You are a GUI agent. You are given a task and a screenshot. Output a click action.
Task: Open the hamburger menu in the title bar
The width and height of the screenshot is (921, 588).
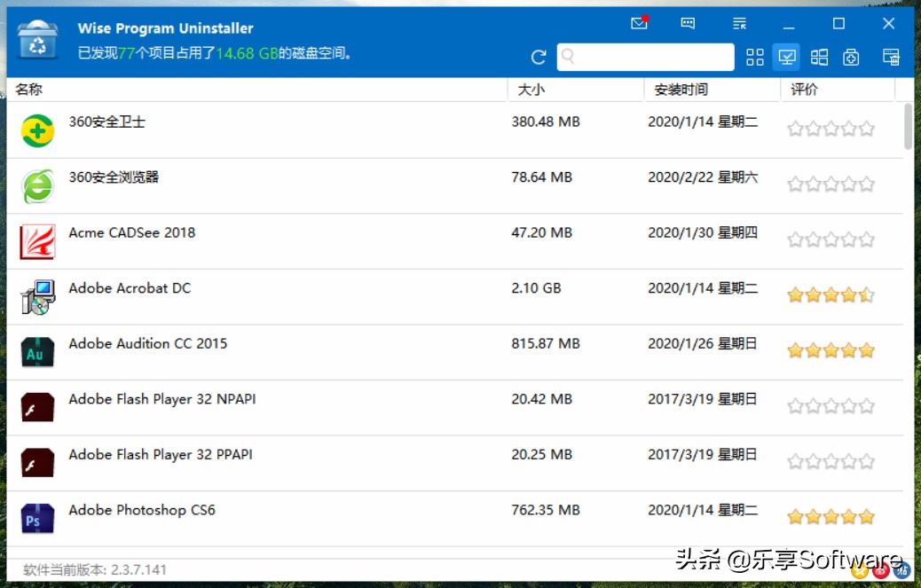pyautogui.click(x=739, y=23)
